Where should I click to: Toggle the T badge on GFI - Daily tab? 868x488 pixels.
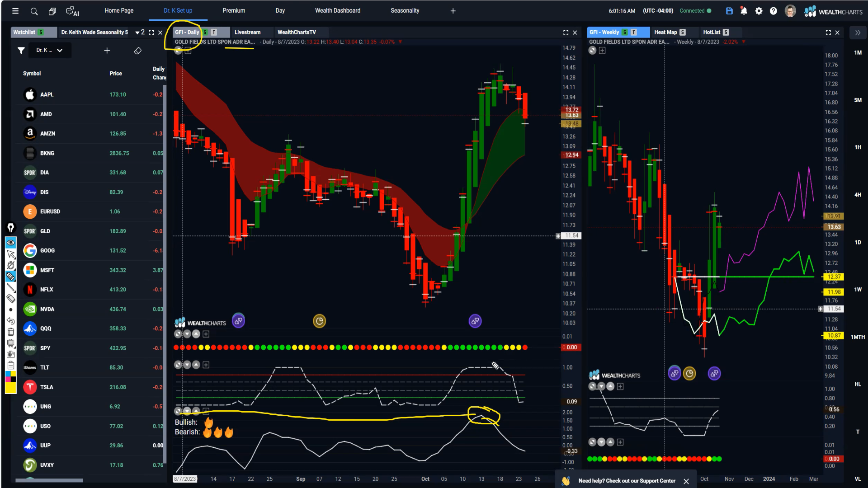point(214,32)
